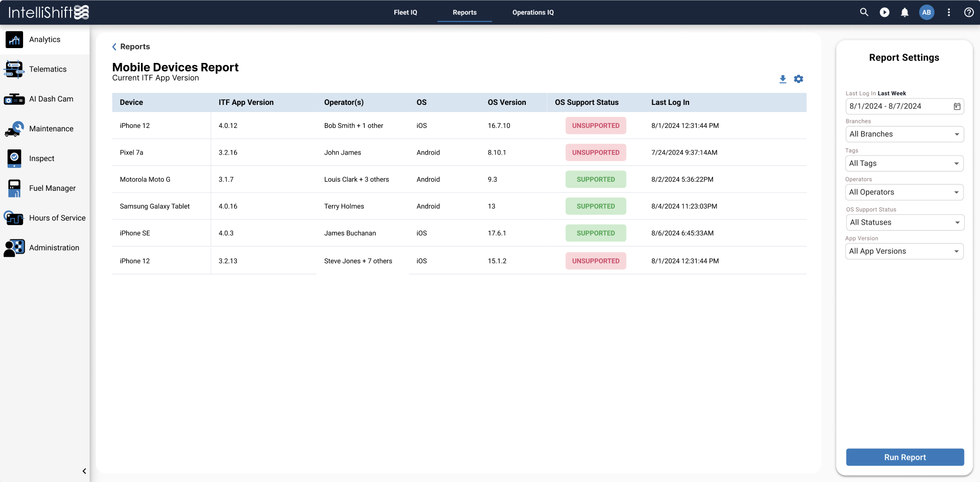The image size is (980, 482).
Task: Click operator 'Bob Smith + 1 other'
Action: [353, 126]
